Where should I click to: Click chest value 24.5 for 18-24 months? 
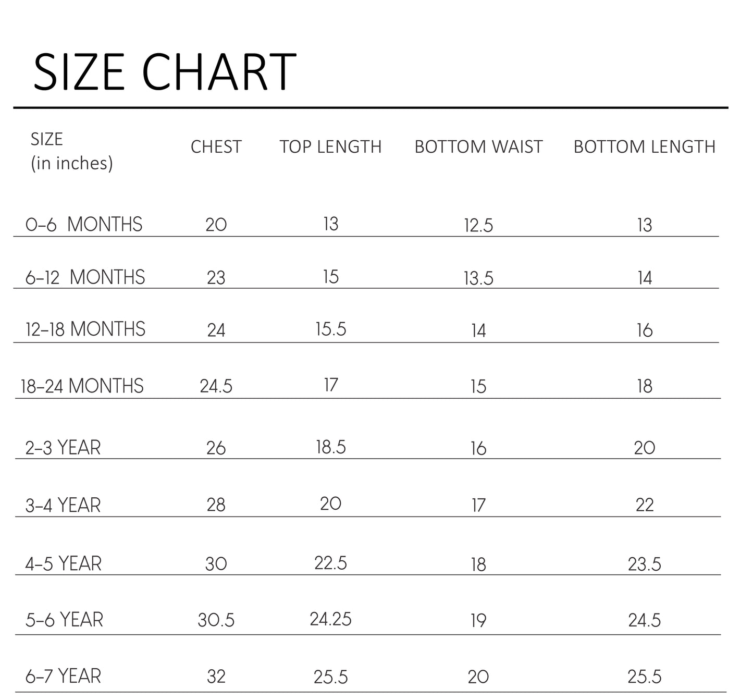click(x=216, y=386)
